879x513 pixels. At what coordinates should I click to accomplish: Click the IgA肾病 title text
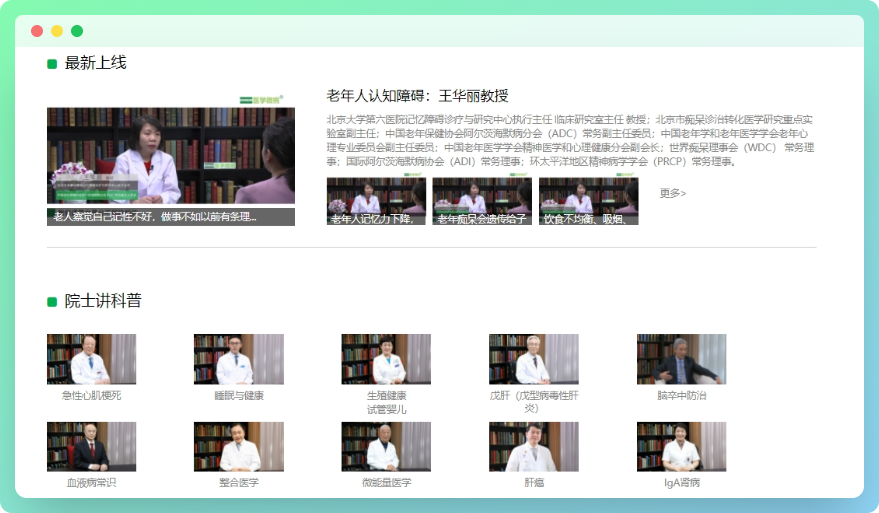pos(682,482)
